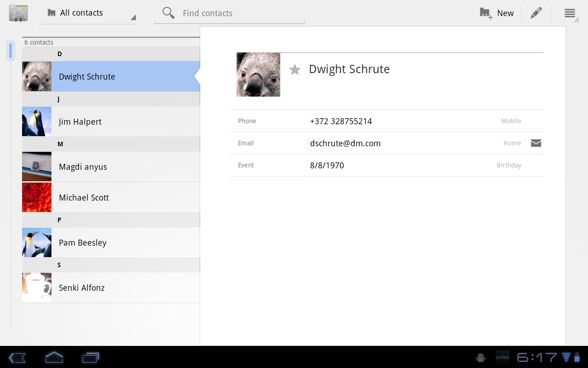Go to the Home screen

coord(54,357)
